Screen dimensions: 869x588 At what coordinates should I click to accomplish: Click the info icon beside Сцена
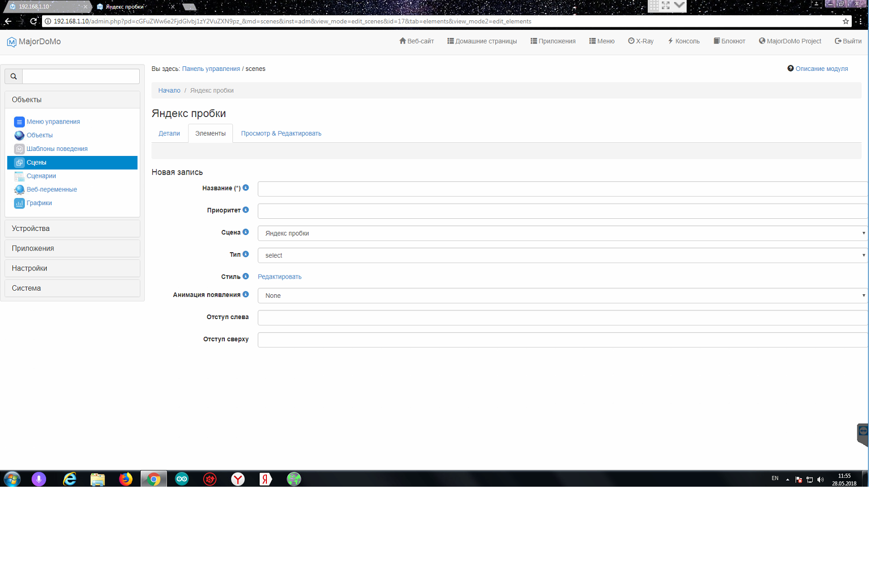coord(246,232)
